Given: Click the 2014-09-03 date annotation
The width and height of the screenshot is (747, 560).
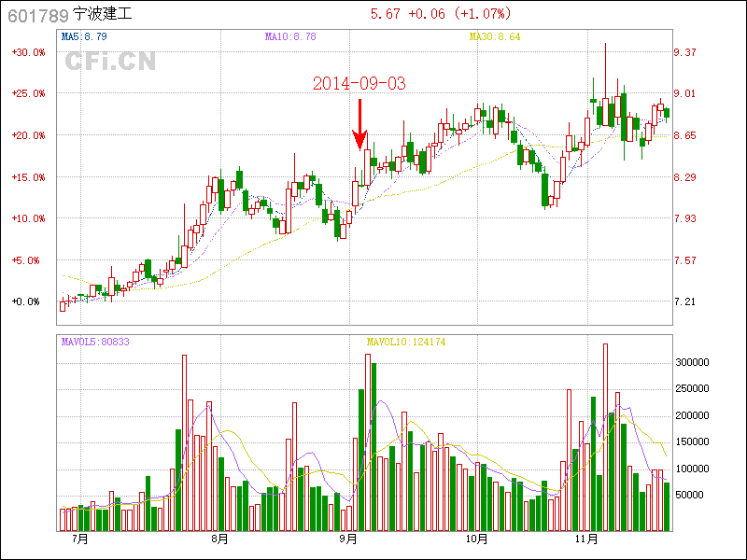Looking at the screenshot, I should click(359, 83).
